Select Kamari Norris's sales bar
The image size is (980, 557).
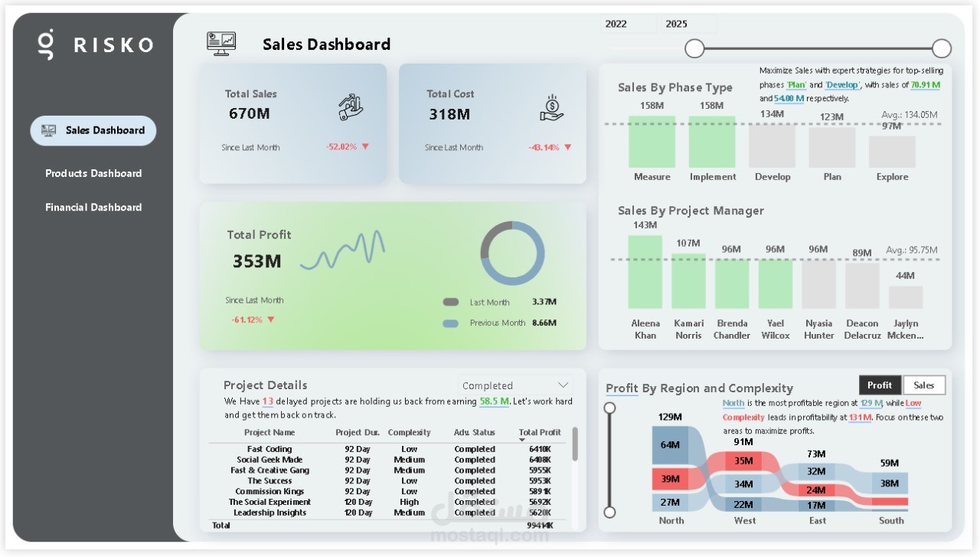pos(688,281)
